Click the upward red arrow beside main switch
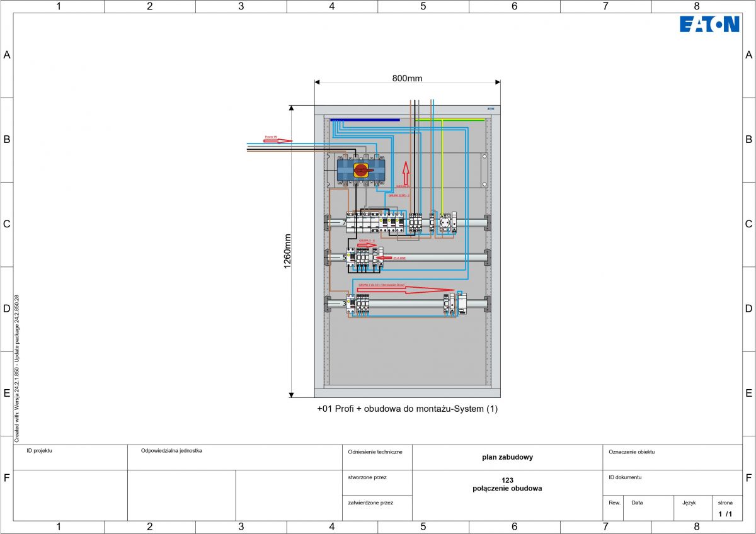Screen dimensions: 756x534 (x=406, y=172)
